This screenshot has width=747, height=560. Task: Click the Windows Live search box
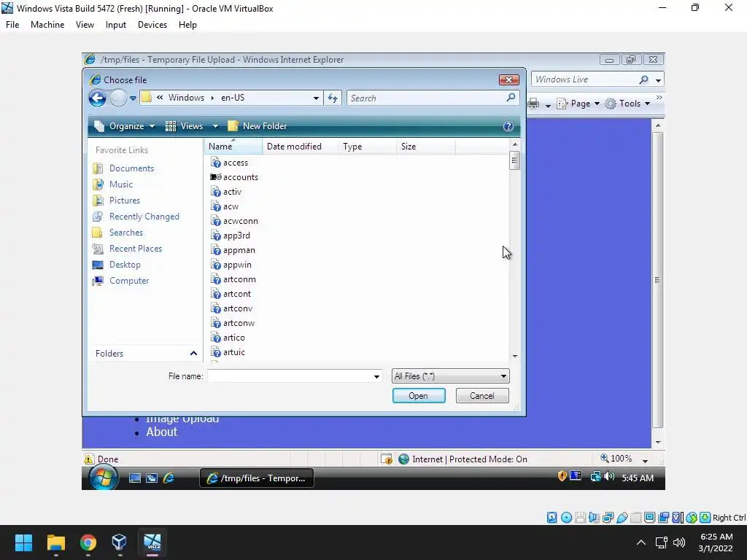[x=584, y=79]
